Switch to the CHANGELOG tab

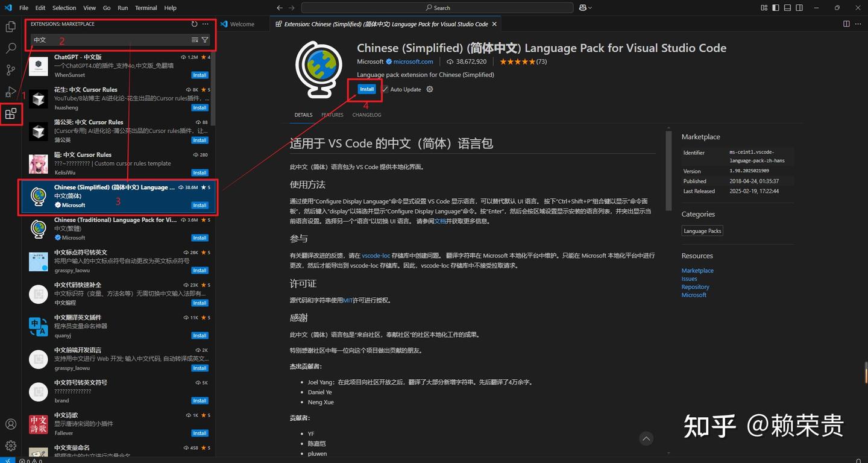pyautogui.click(x=366, y=115)
